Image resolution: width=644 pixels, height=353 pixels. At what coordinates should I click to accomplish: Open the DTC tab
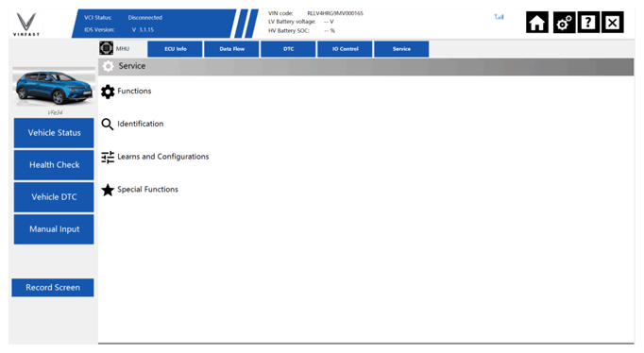click(288, 49)
